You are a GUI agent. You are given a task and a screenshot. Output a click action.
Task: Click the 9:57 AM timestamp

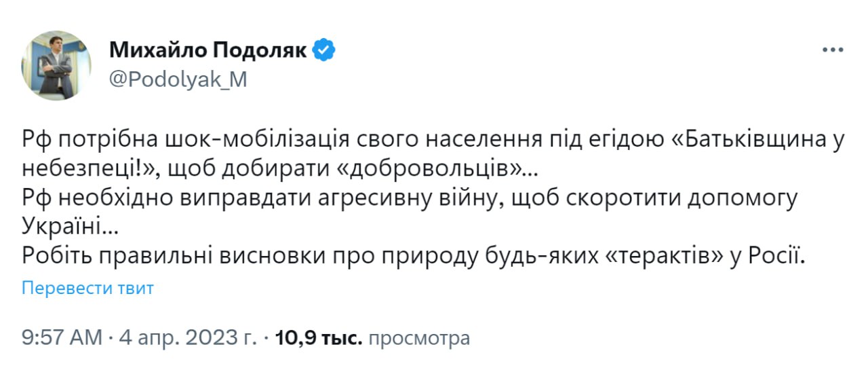[62, 337]
